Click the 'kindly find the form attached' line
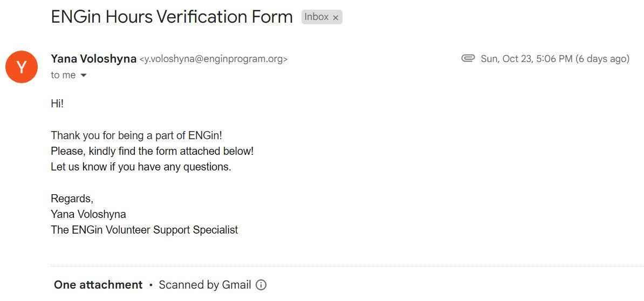The height and width of the screenshot is (301, 644). [152, 151]
